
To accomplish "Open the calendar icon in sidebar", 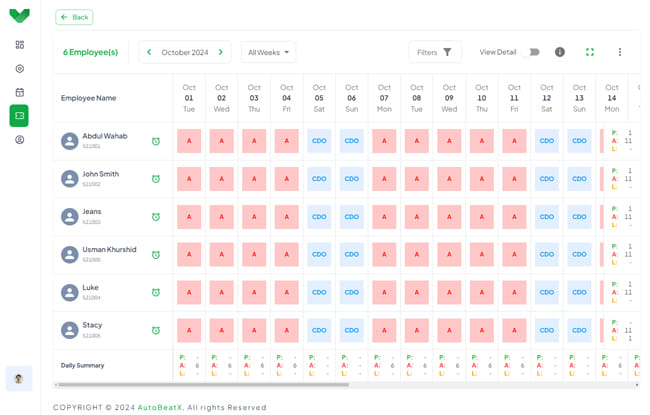I will tap(19, 93).
